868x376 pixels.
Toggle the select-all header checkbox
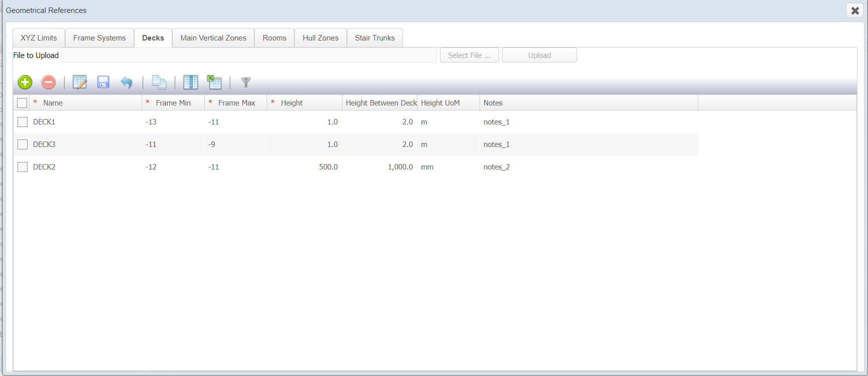tap(22, 103)
